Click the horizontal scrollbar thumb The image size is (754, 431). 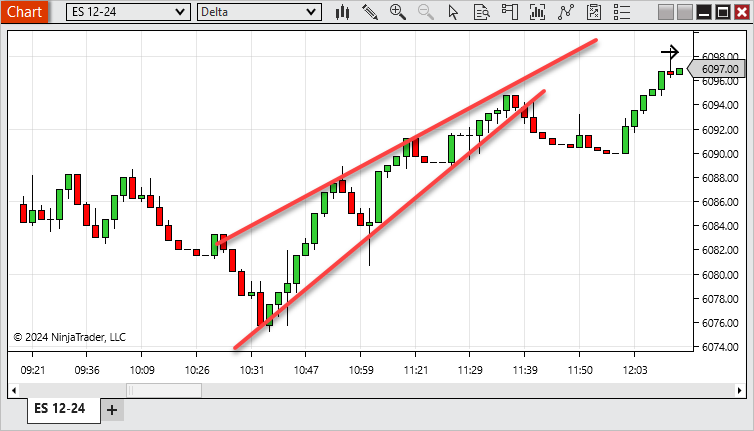(x=164, y=389)
